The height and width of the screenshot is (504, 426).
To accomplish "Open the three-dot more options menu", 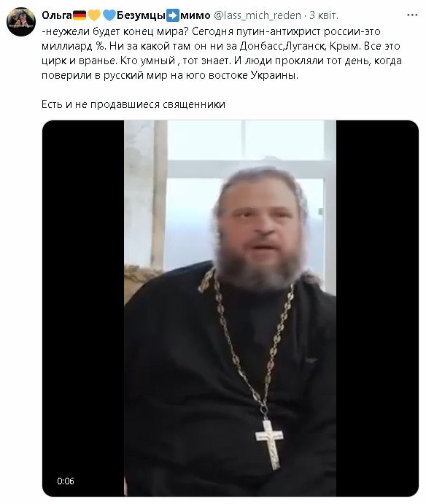I will pyautogui.click(x=412, y=15).
